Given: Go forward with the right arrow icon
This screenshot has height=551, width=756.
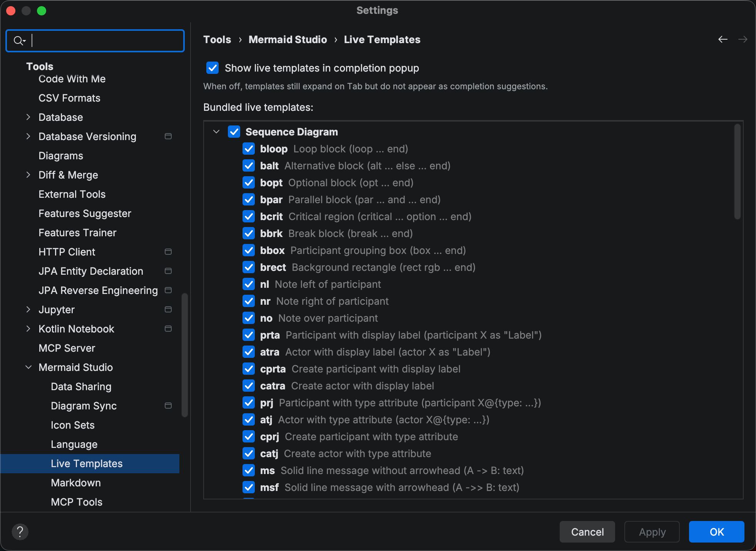Looking at the screenshot, I should (743, 39).
